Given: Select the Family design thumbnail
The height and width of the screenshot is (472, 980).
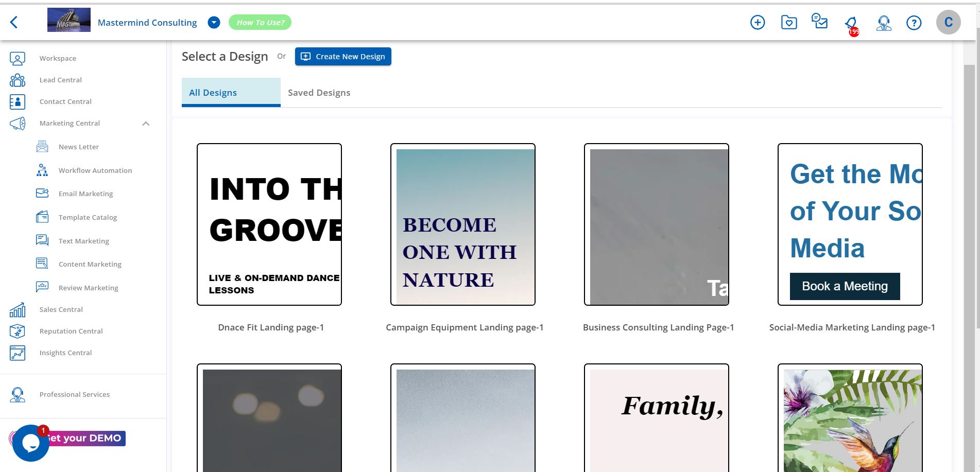Looking at the screenshot, I should 657,418.
